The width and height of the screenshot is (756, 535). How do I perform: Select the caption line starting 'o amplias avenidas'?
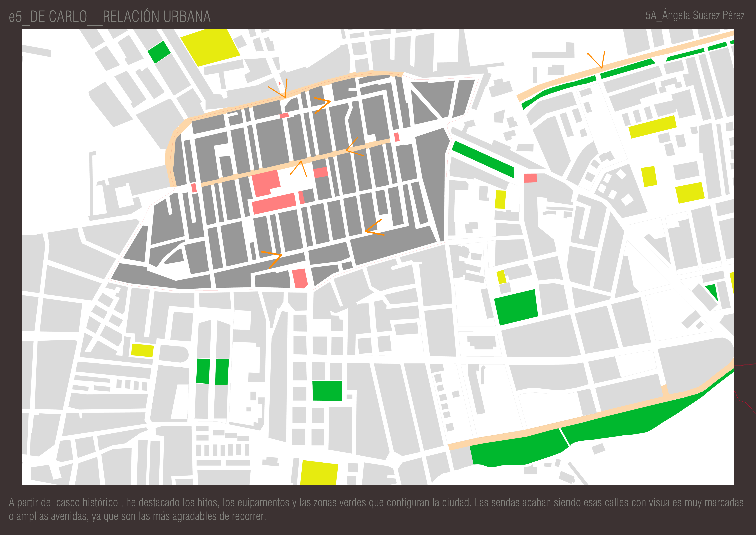pos(137,516)
